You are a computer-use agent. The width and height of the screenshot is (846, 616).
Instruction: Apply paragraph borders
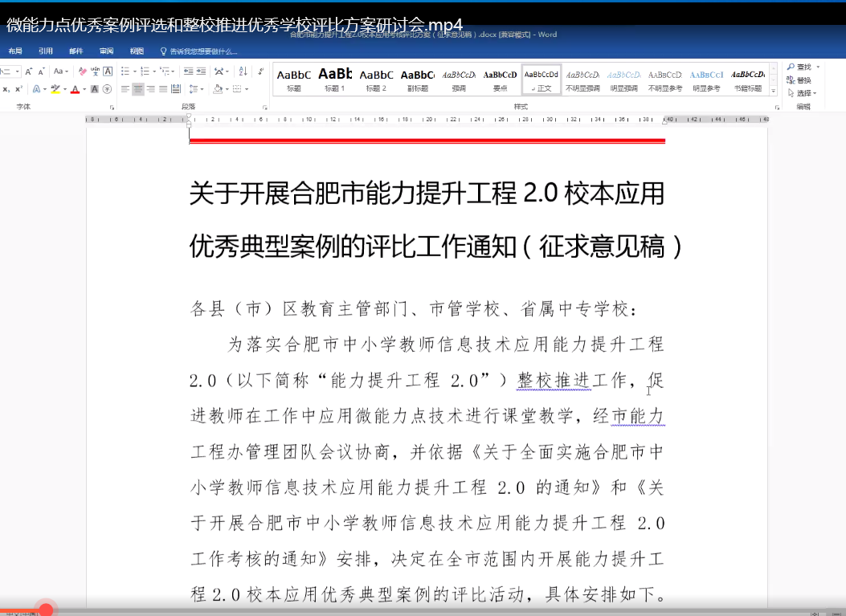237,89
